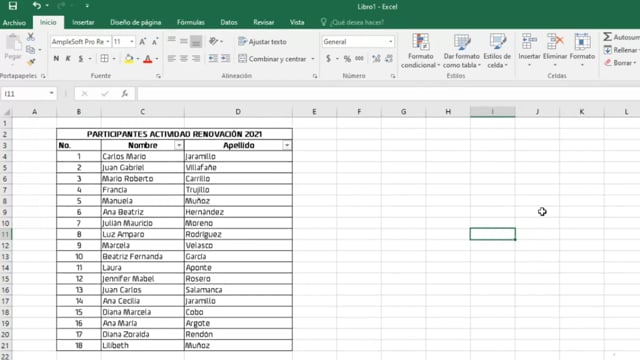
Task: Align text left icon
Action: point(172,59)
